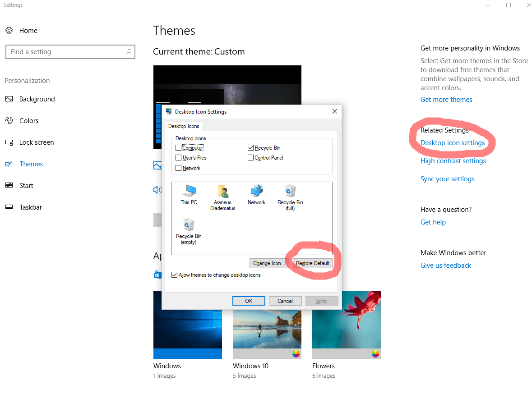Screen dimensions: 532x403
Task: Click the Change Icon button
Action: click(269, 263)
